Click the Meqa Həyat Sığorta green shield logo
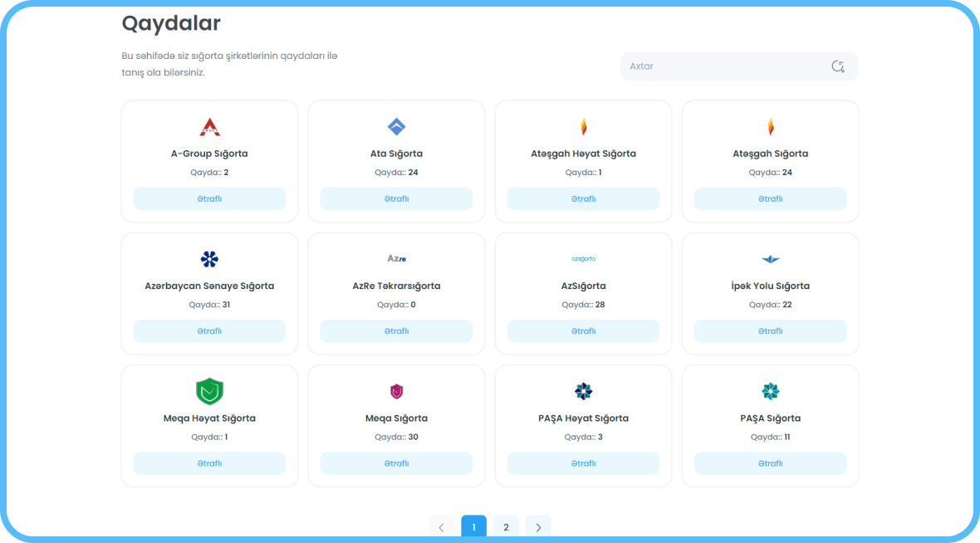980x543 pixels. click(x=209, y=391)
